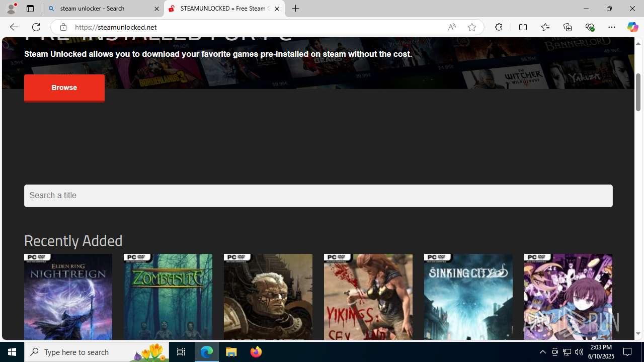Viewport: 644px width, 362px height.
Task: Open the taskbar clock and date
Action: (x=601, y=352)
